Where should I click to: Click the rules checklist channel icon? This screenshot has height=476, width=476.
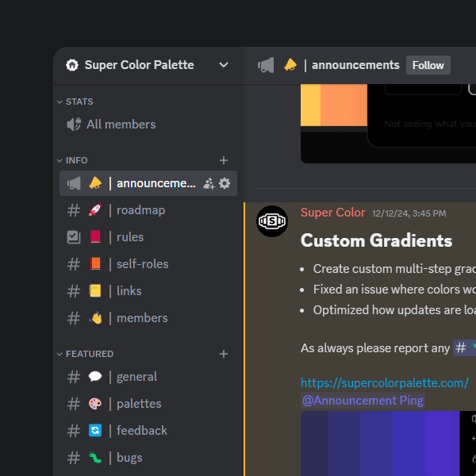coord(74,237)
